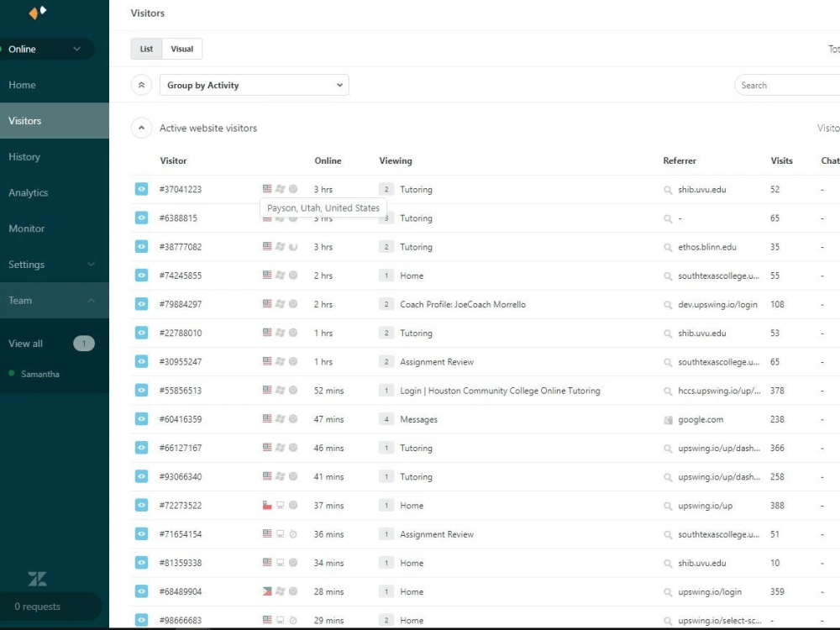Screen dimensions: 840x630
Task: Click the US flag icon for visitor #37041223
Action: 267,188
